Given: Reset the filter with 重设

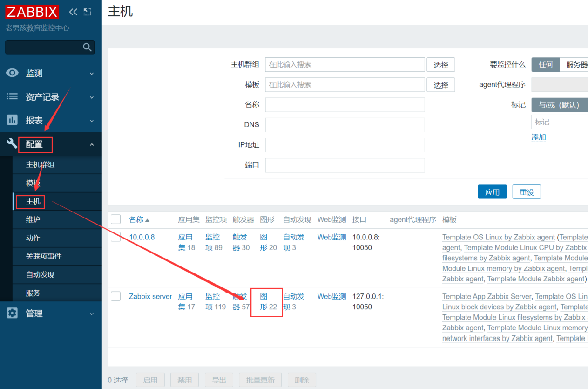Looking at the screenshot, I should [x=527, y=192].
